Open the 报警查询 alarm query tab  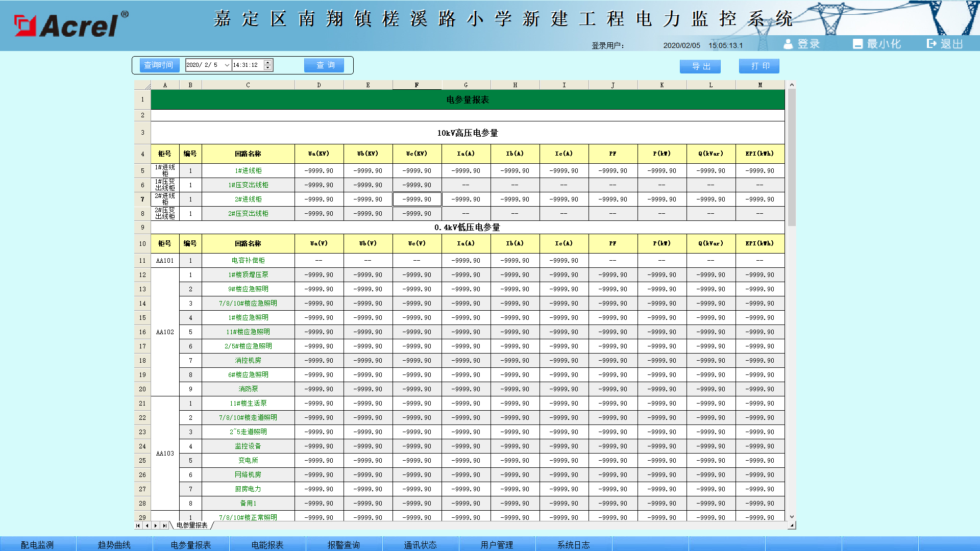(x=344, y=544)
